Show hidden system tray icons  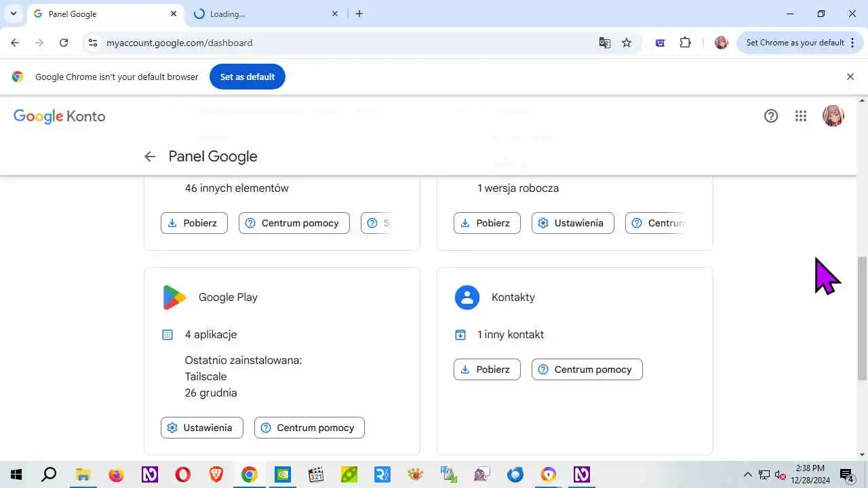point(748,474)
